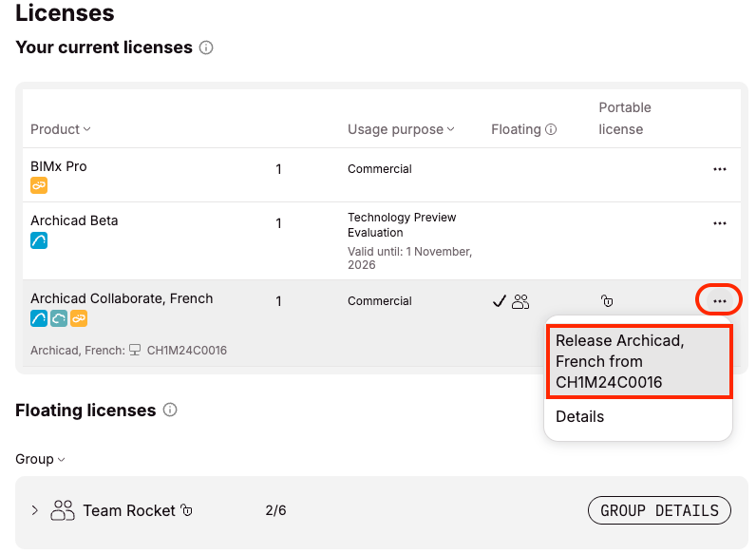Click teal BIMcloud icon under Archicad Collaborate, French
The image size is (756, 554).
(x=59, y=318)
